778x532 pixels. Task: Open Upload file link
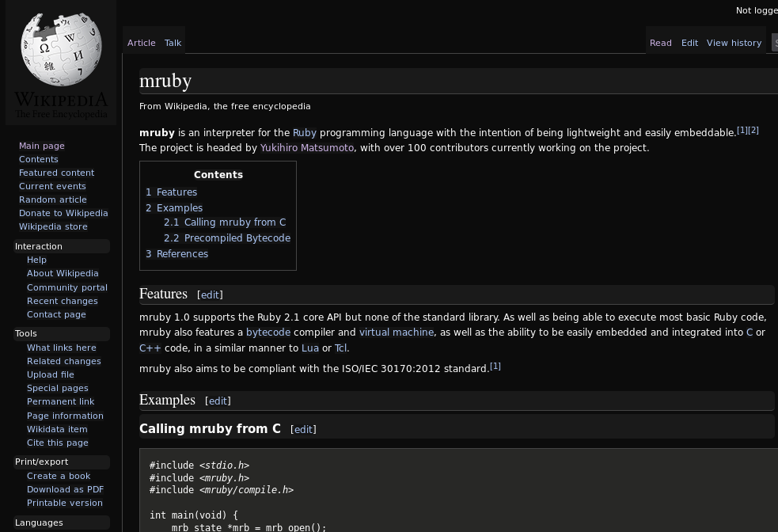point(51,374)
